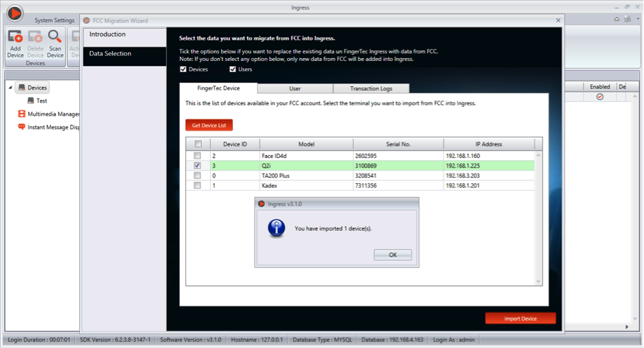Click the SDK Version status bar entry

[x=115, y=340]
